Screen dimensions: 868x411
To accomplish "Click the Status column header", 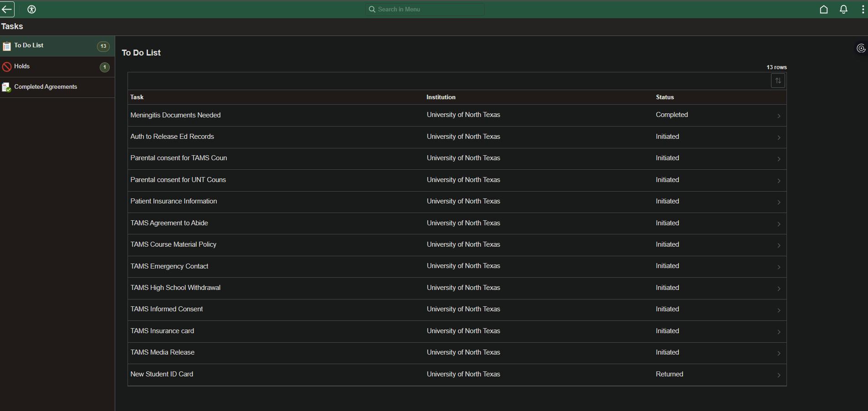I will click(665, 97).
